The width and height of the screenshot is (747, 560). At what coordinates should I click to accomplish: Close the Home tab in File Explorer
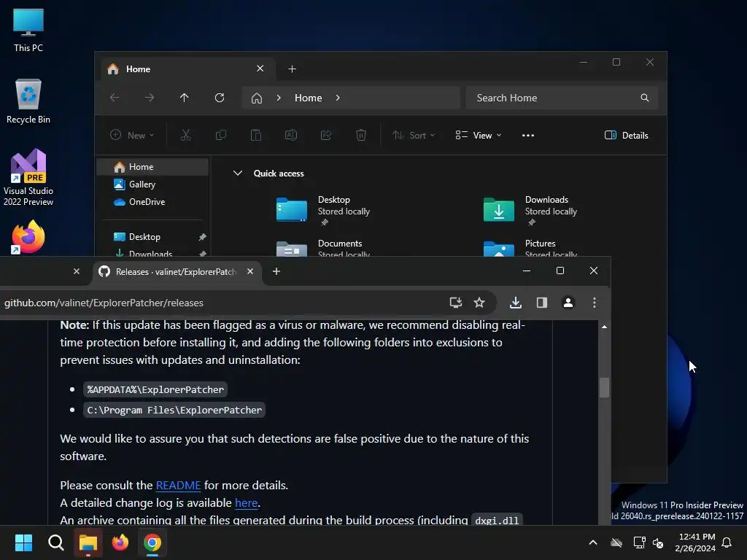click(260, 69)
